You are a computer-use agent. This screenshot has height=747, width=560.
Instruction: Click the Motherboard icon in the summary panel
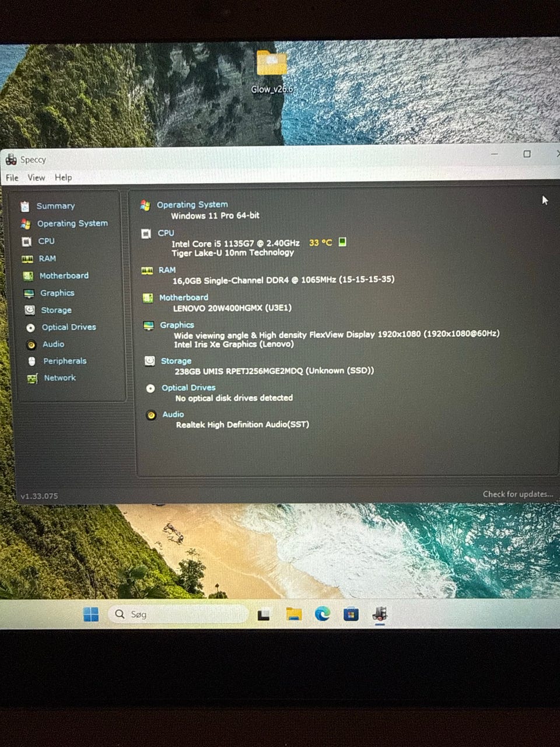148,298
